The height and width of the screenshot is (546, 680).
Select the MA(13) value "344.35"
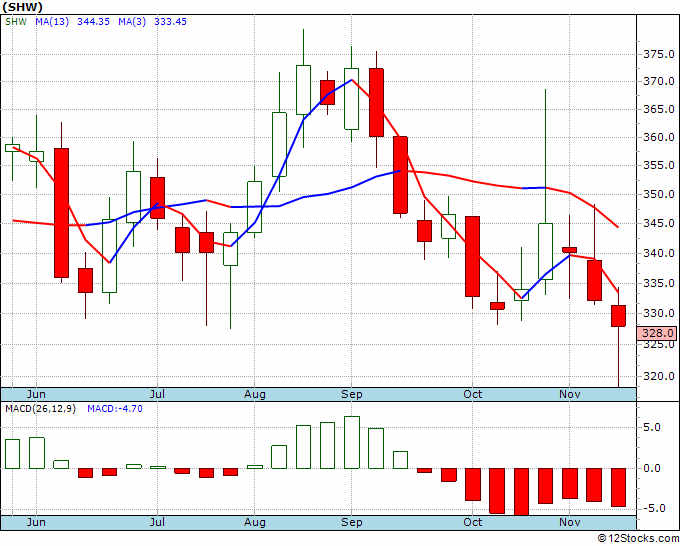tap(93, 22)
